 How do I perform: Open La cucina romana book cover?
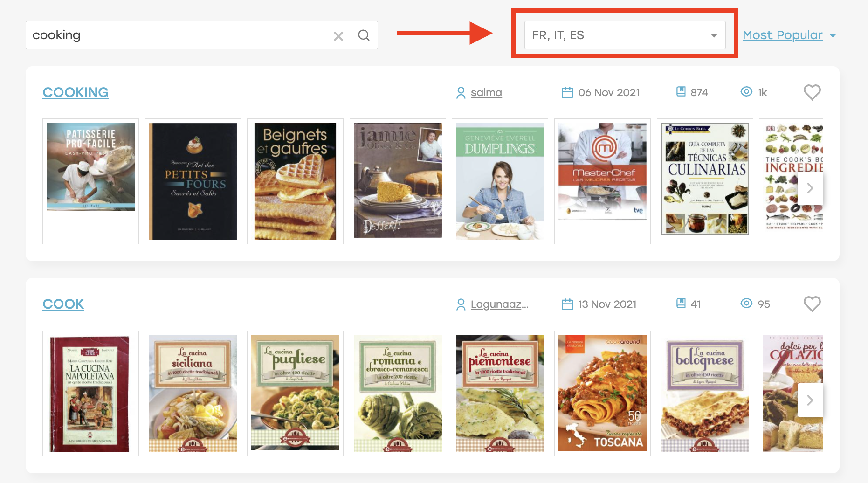398,393
